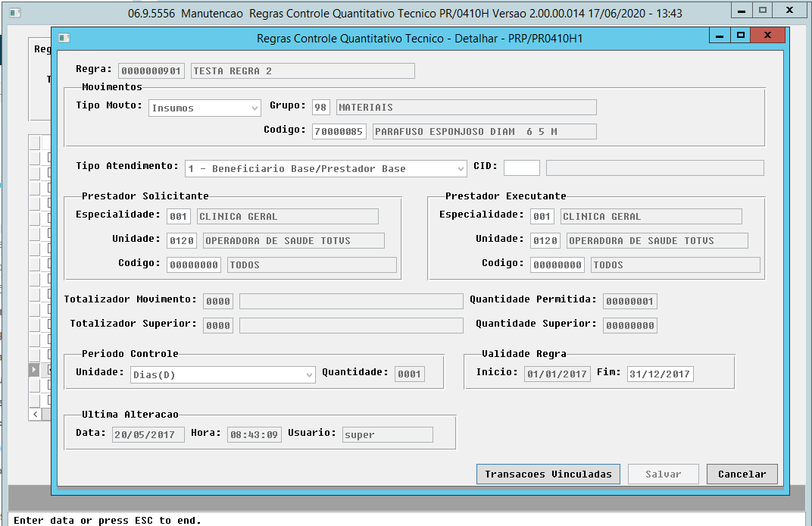
Task: Click the Validade Fim date field
Action: point(661,374)
